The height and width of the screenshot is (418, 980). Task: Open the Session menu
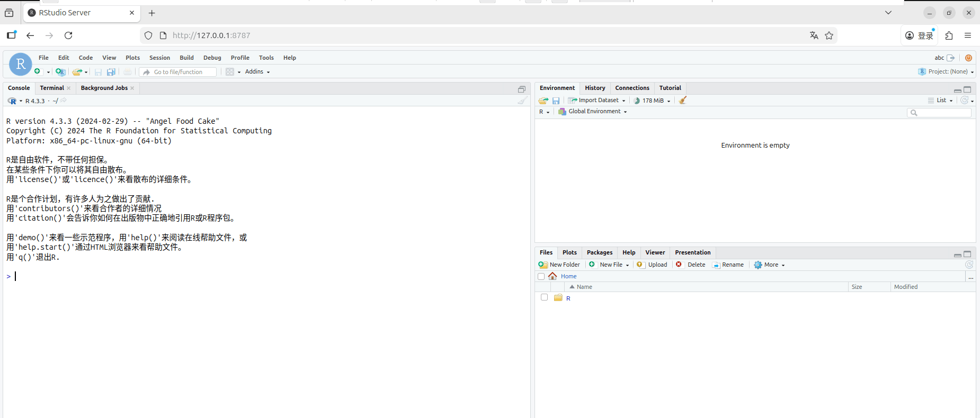(159, 58)
